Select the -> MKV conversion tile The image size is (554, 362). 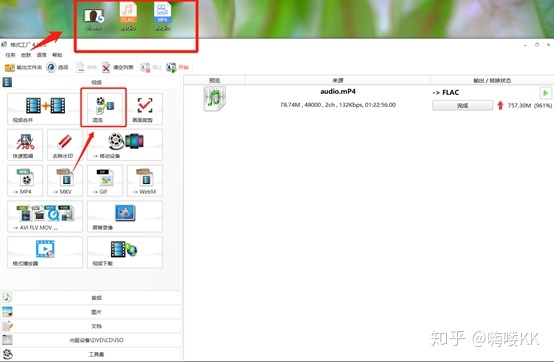[65, 180]
